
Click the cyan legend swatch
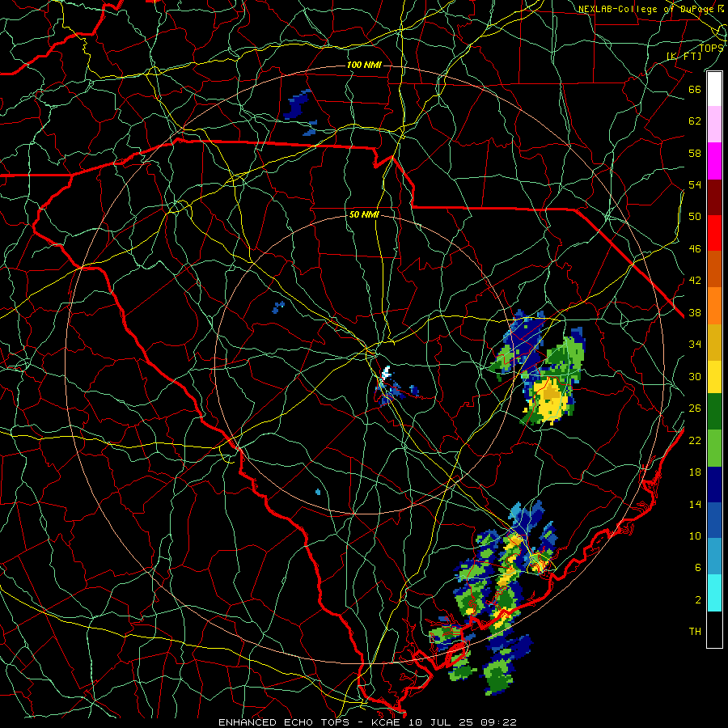[x=714, y=593]
